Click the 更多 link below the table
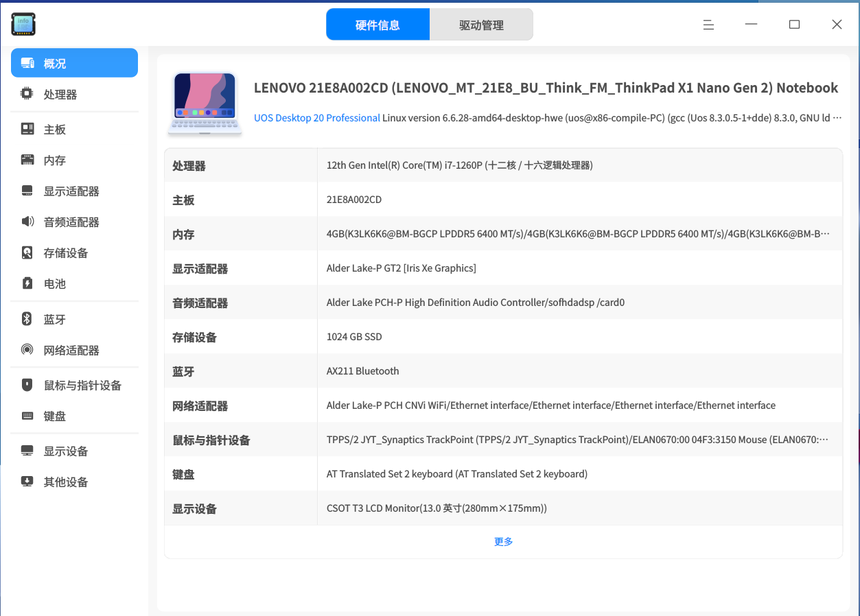The width and height of the screenshot is (860, 616). [503, 542]
